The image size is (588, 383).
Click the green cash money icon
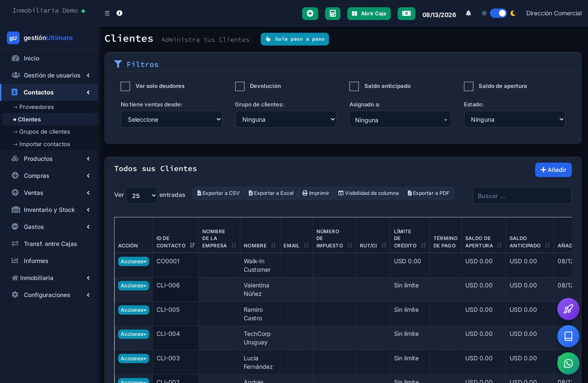pos(406,13)
